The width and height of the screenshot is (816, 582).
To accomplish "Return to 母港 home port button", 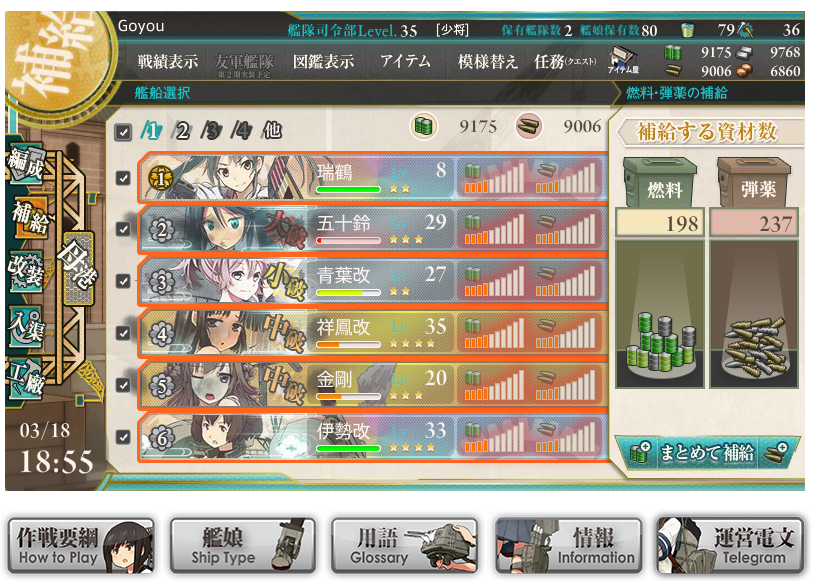I will pyautogui.click(x=78, y=268).
